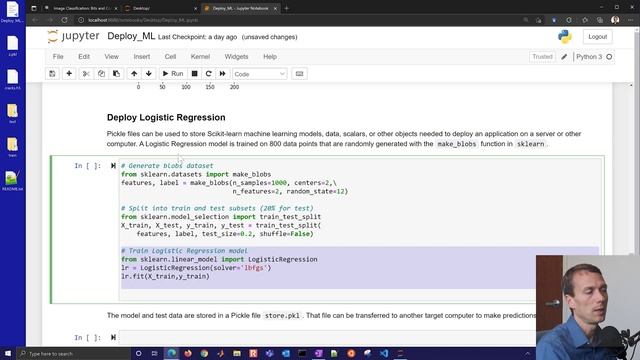Close the Desktop/ browser tab
The image size is (640, 360).
[195, 8]
